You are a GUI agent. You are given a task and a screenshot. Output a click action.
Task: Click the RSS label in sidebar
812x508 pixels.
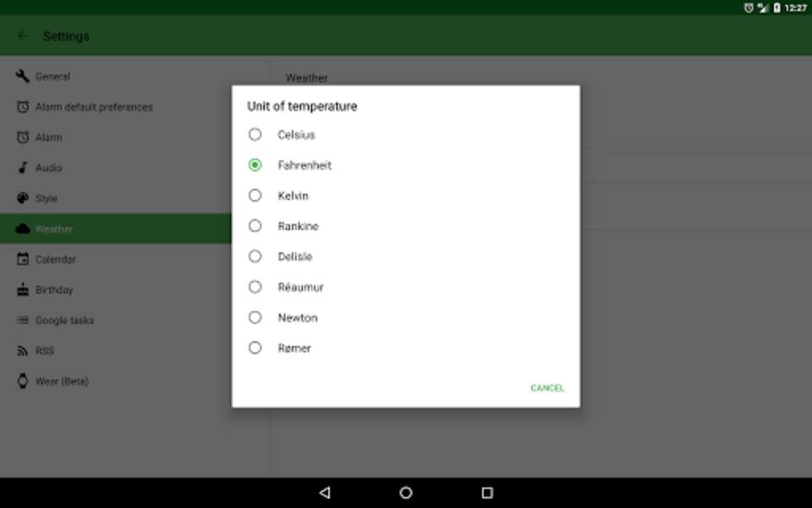pyautogui.click(x=45, y=351)
